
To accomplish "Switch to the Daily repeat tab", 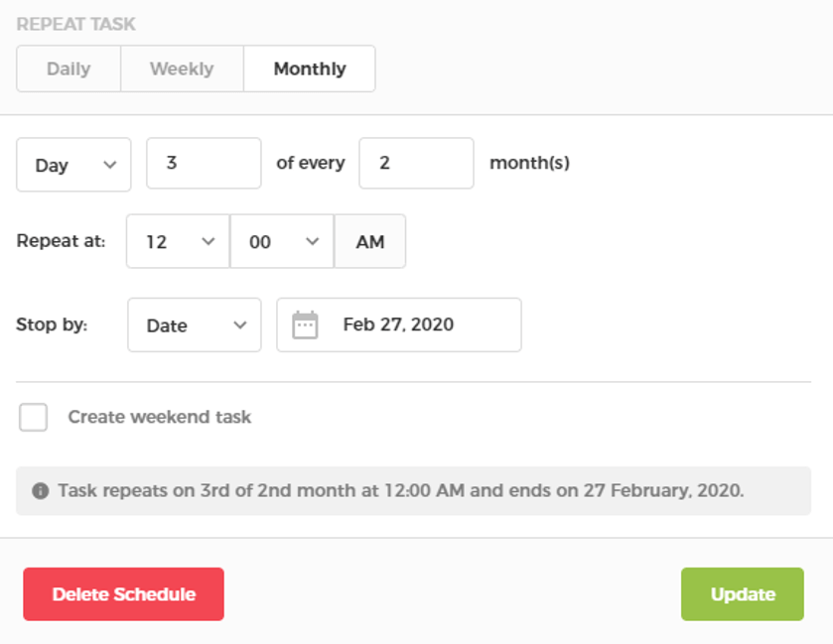I will pos(68,68).
